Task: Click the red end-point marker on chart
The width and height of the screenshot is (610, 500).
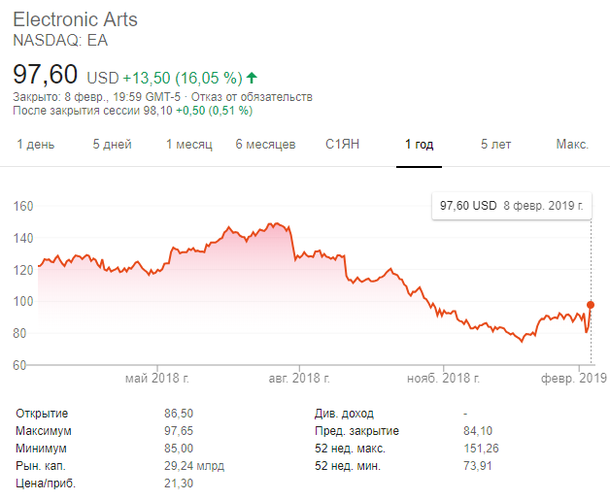Action: pos(591,305)
